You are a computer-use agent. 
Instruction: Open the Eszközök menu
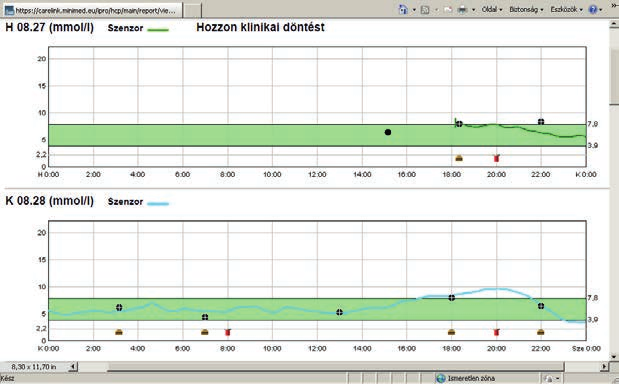[x=566, y=9]
